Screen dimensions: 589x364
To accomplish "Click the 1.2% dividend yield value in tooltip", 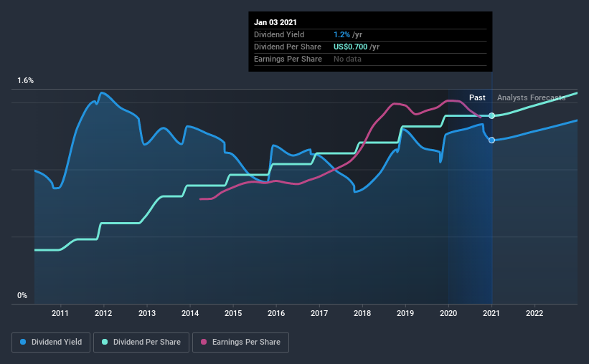I will pyautogui.click(x=341, y=34).
